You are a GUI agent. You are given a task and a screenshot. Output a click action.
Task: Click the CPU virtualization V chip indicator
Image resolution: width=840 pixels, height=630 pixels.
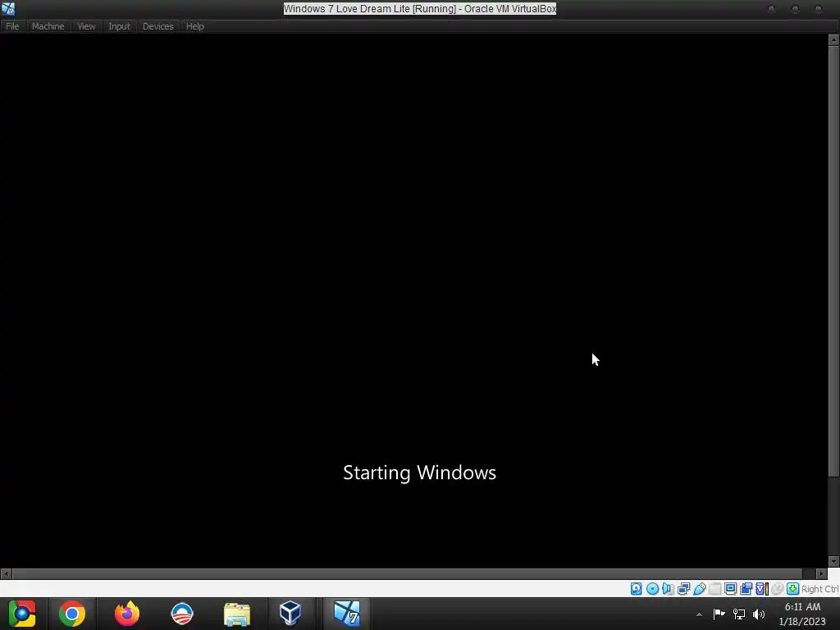pos(761,589)
